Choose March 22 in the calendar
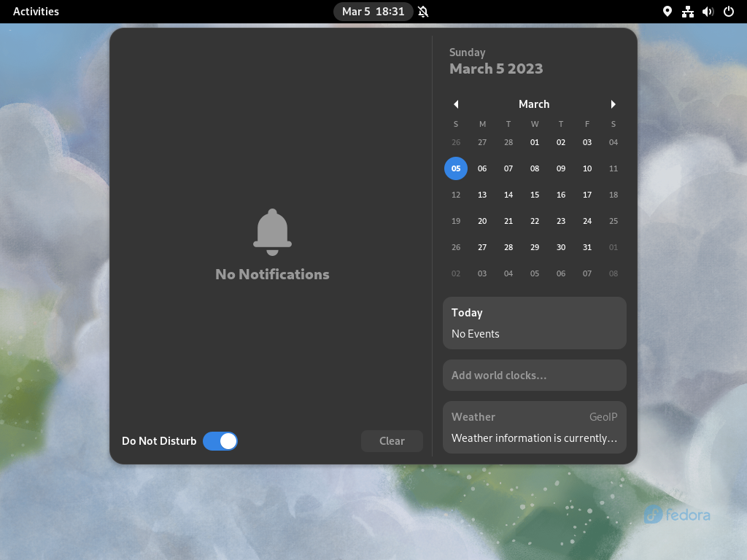Image resolution: width=747 pixels, height=560 pixels. point(535,221)
